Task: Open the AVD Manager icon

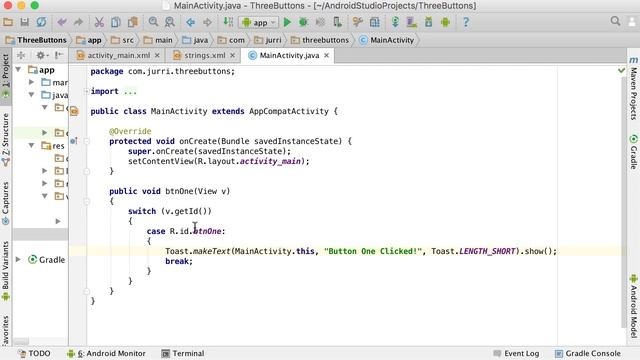Action: pos(412,22)
